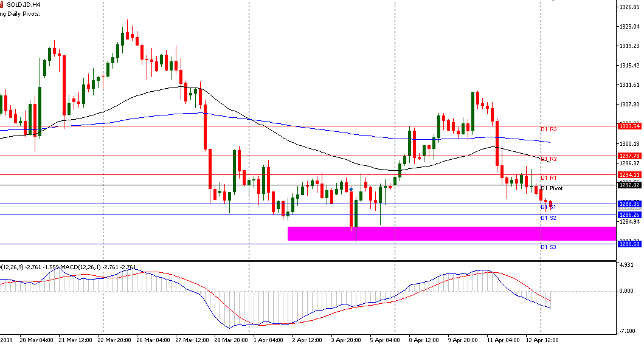Click the 27 Mar 12:00 time label

click(x=192, y=340)
